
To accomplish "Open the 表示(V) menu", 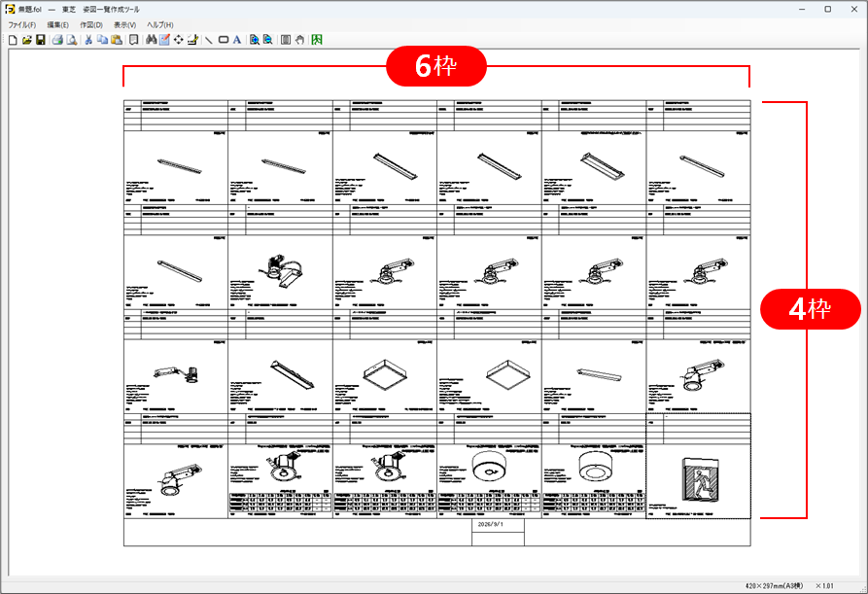I will (125, 25).
